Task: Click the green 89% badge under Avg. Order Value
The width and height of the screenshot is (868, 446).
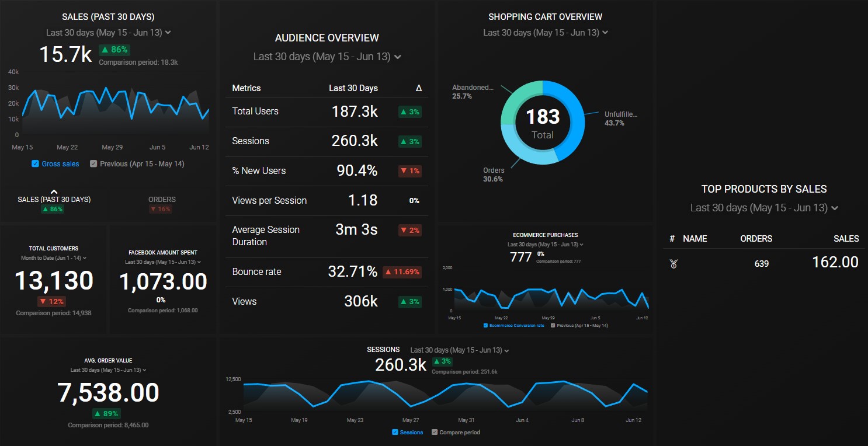Action: pos(107,413)
